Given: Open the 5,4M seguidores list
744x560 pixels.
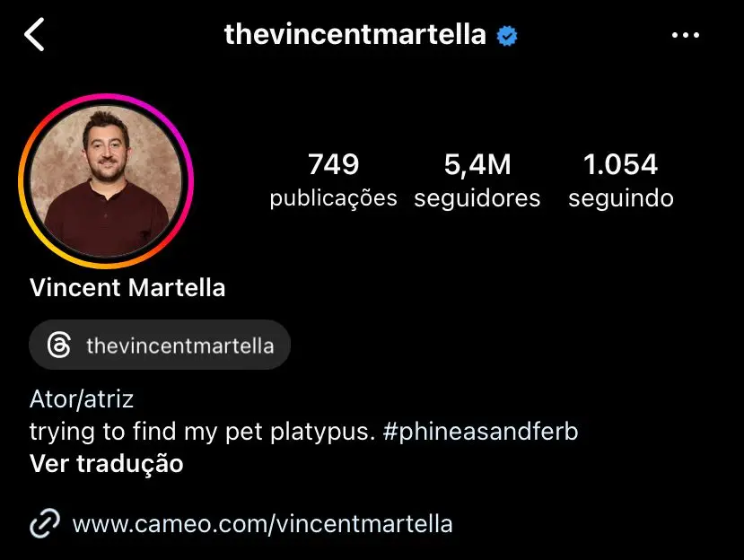Looking at the screenshot, I should (x=477, y=164).
